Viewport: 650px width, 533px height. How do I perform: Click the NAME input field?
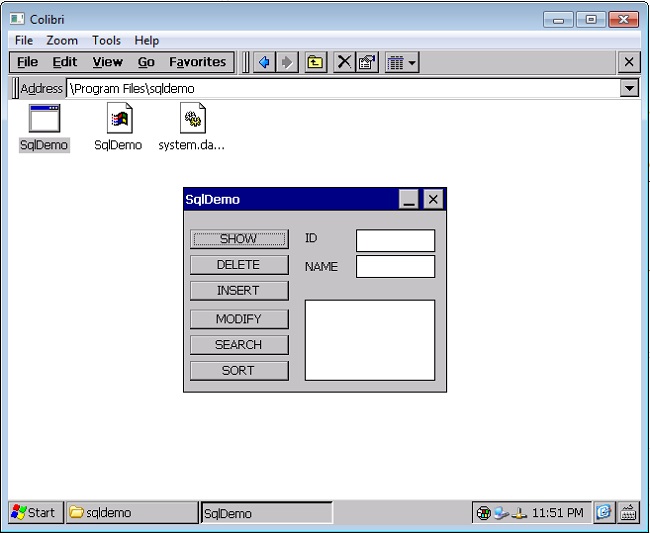[395, 266]
